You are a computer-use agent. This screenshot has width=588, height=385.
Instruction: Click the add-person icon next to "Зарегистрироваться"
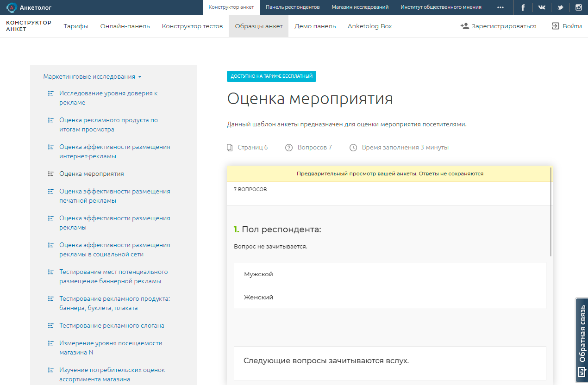[463, 26]
